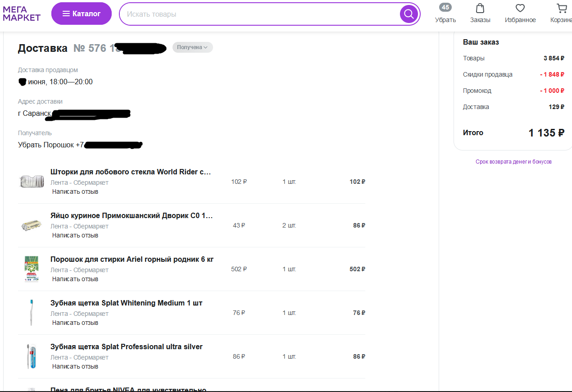Open Шторки для лобового стекла World Rider product
This screenshot has width=572, height=392.
tap(131, 172)
